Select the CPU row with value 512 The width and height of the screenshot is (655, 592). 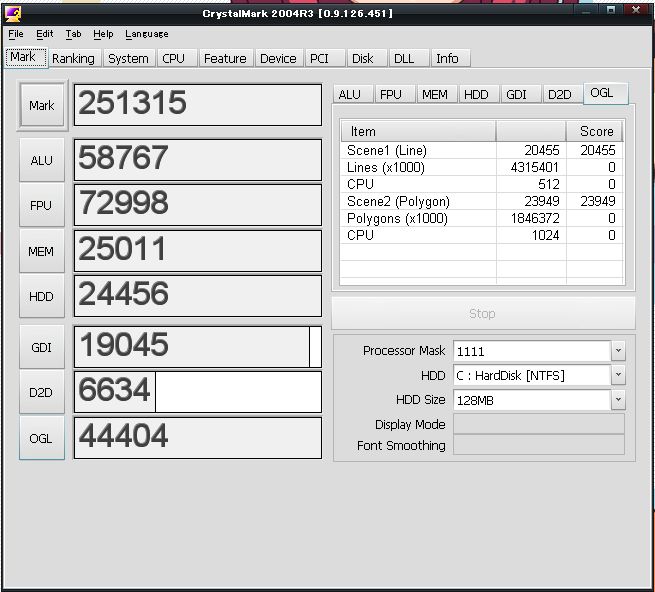(x=482, y=184)
